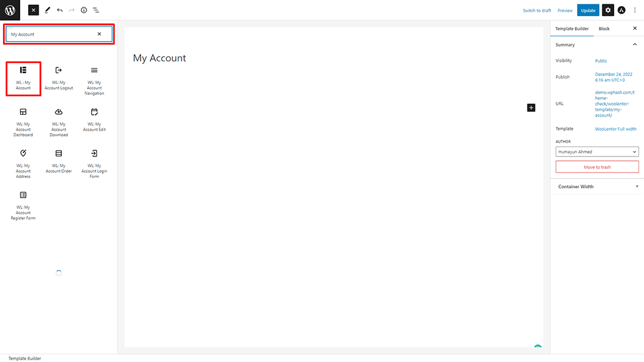The width and height of the screenshot is (644, 362).
Task: Select the WL: My Account Register Form block
Action: tap(23, 206)
